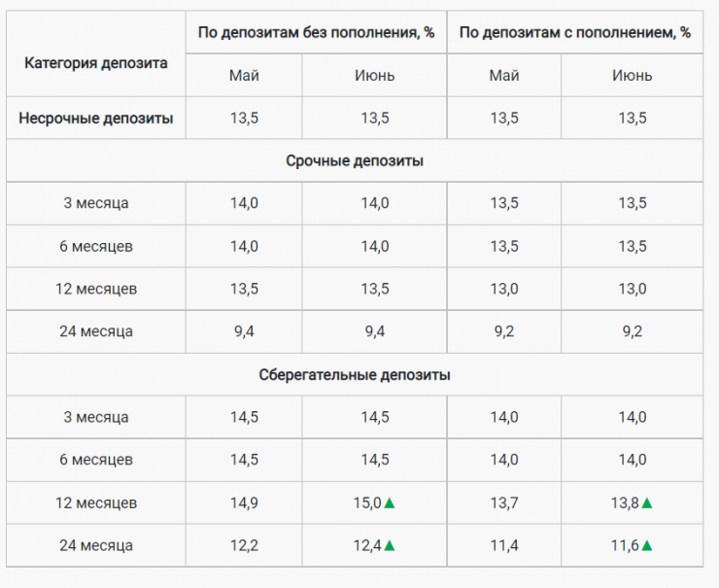This screenshot has height=588, width=719.
Task: Click the 13,7 value cell
Action: [504, 502]
